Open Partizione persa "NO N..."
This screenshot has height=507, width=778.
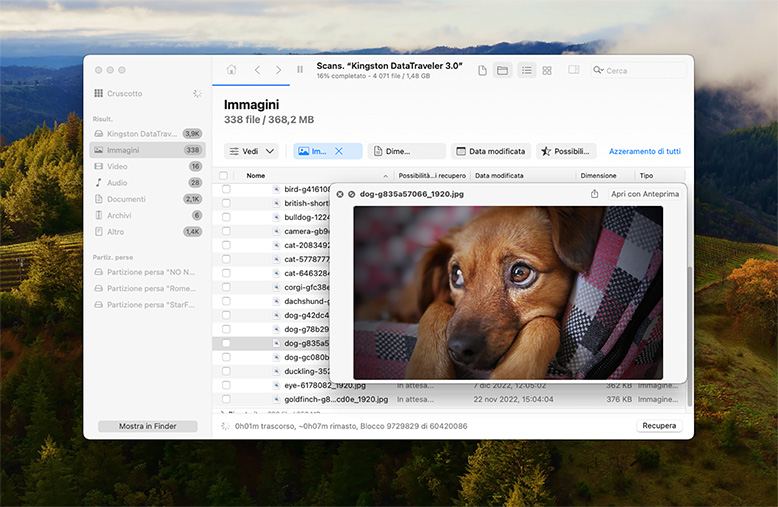(147, 272)
